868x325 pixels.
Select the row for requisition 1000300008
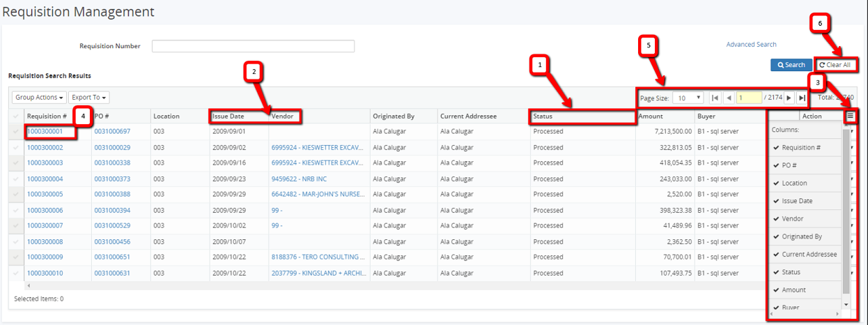tap(17, 242)
